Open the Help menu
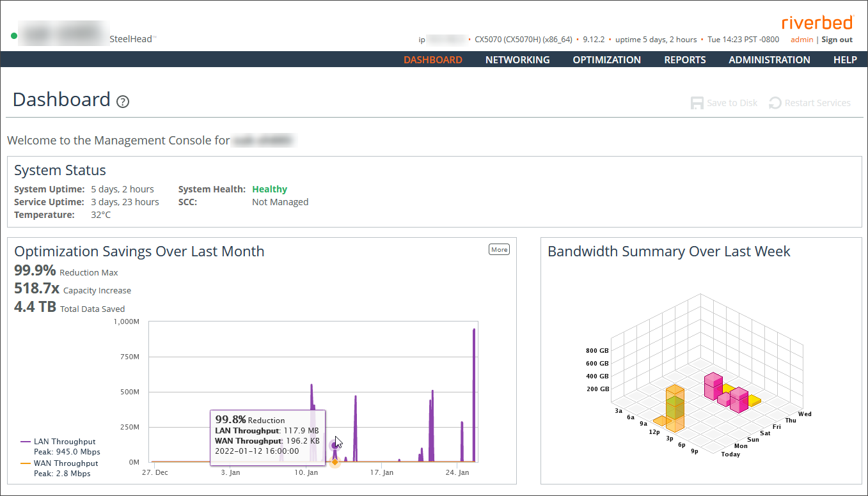868x496 pixels. pyautogui.click(x=844, y=59)
